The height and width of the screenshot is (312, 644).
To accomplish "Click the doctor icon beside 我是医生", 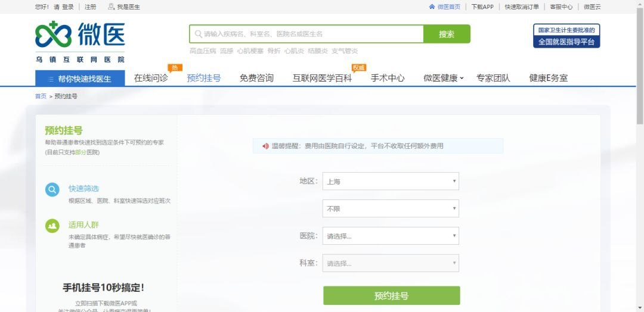I will tap(111, 7).
